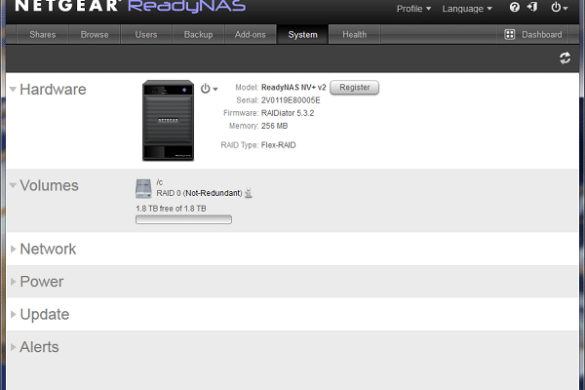Click the Register button
The height and width of the screenshot is (390, 585).
coord(354,88)
